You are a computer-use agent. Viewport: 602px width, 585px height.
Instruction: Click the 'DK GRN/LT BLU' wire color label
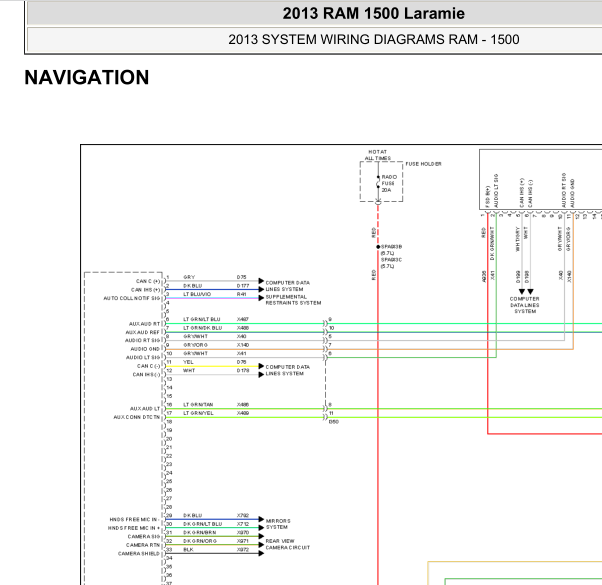click(202, 524)
